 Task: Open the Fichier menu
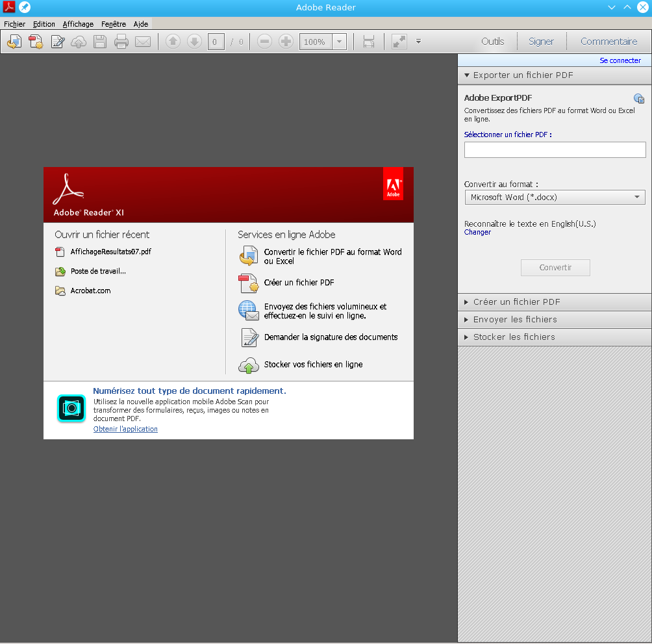click(x=14, y=24)
